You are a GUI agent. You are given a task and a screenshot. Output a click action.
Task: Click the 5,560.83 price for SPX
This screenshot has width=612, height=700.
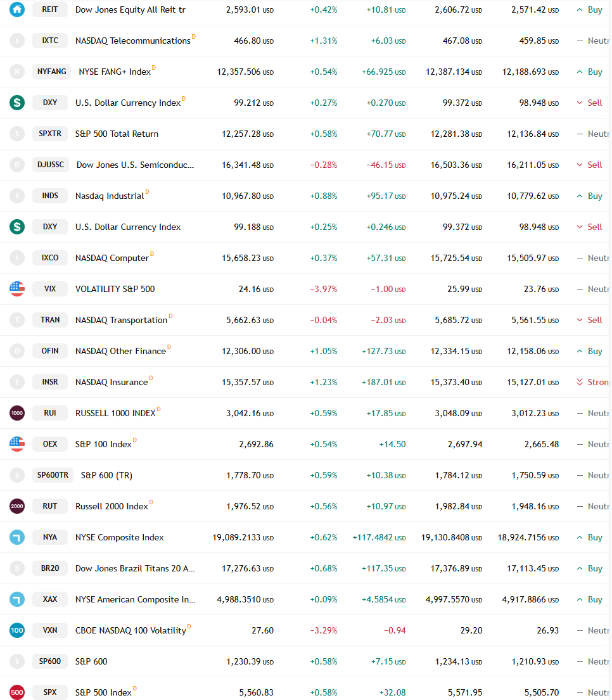coord(256,693)
